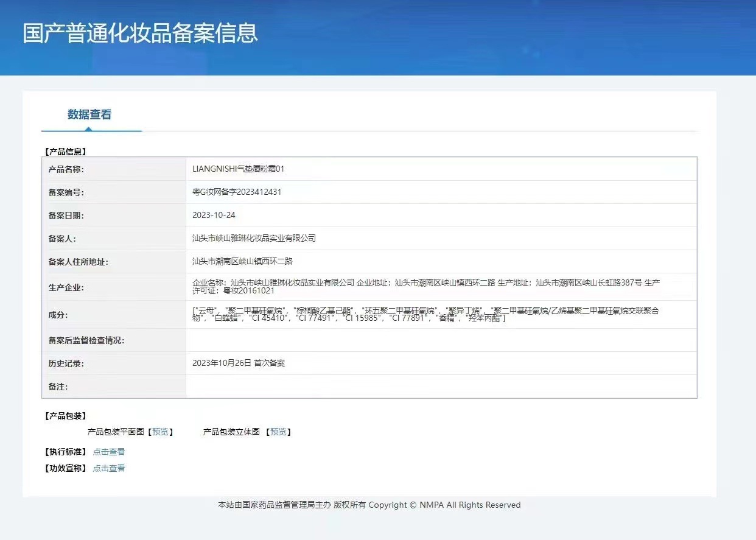Viewport: 756px width, 540px height.
Task: Open 点击查看 beside 执行标准
Action: [x=109, y=452]
